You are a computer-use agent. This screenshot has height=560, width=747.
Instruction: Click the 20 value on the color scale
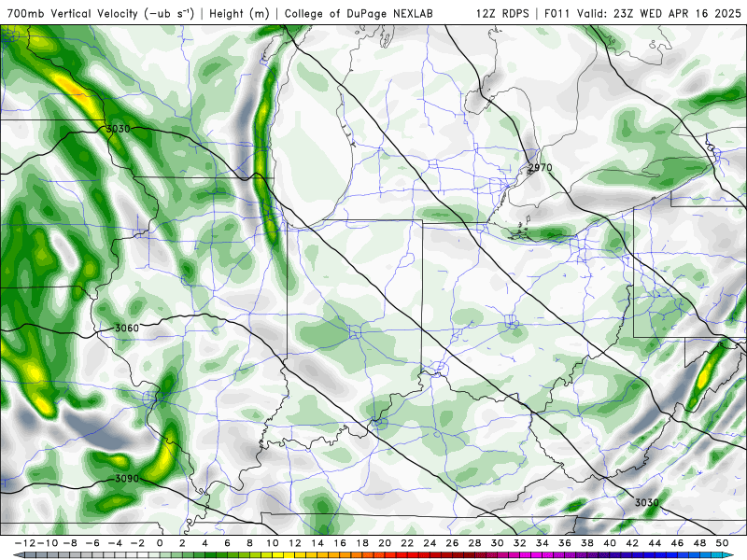385,543
